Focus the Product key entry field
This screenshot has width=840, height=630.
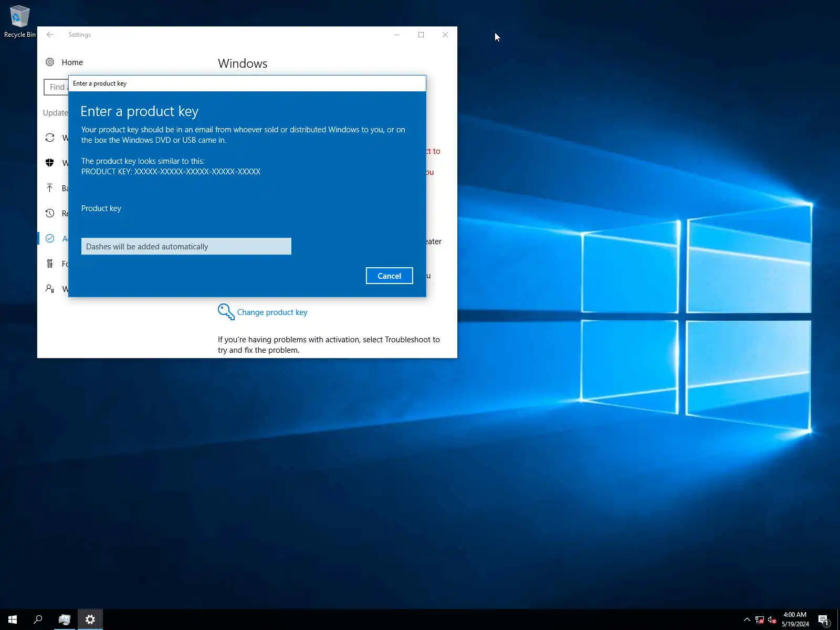pos(186,246)
